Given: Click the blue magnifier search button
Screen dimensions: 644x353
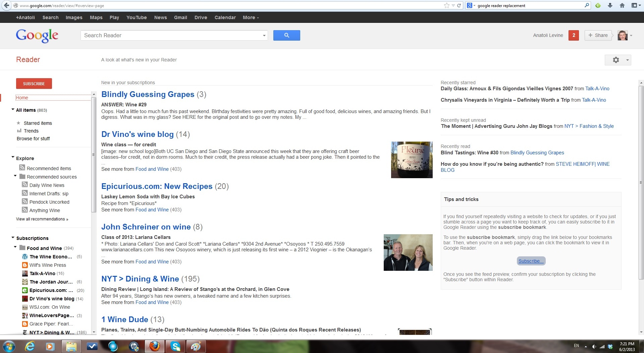Looking at the screenshot, I should click(x=286, y=35).
